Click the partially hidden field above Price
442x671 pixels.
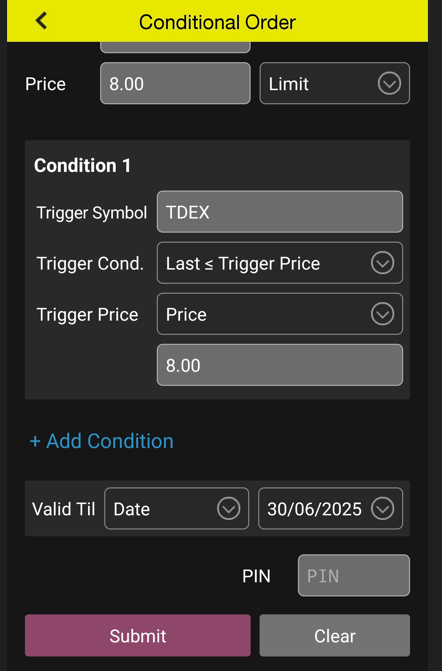(175, 47)
